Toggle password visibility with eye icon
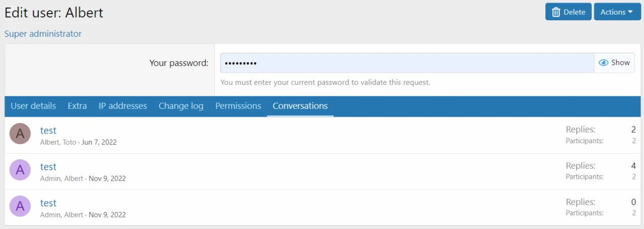The image size is (644, 229). (604, 63)
